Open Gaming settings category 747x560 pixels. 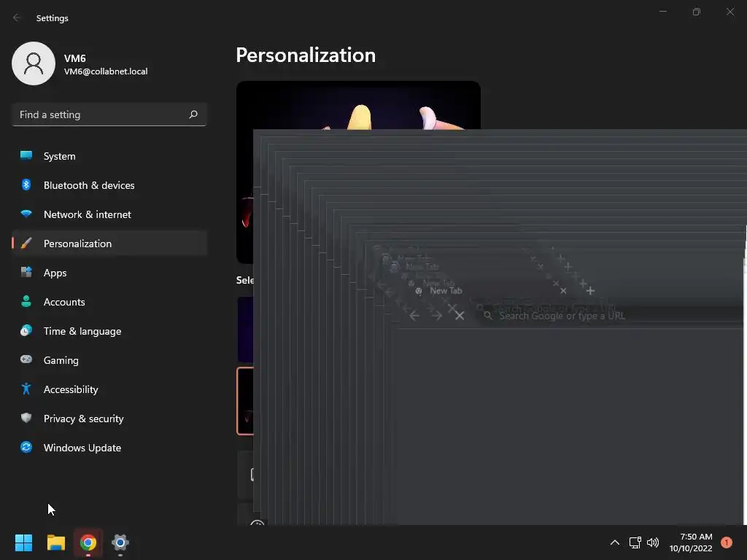[109, 360]
